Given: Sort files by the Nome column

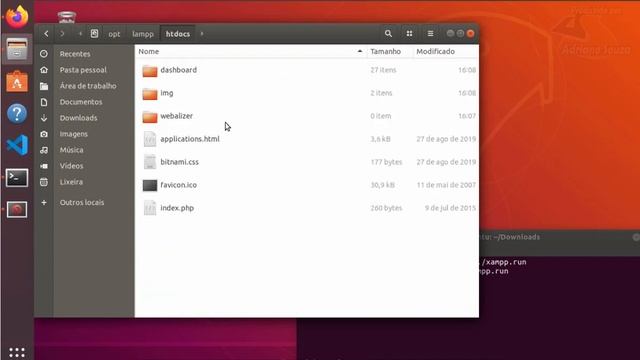Looking at the screenshot, I should (149, 51).
